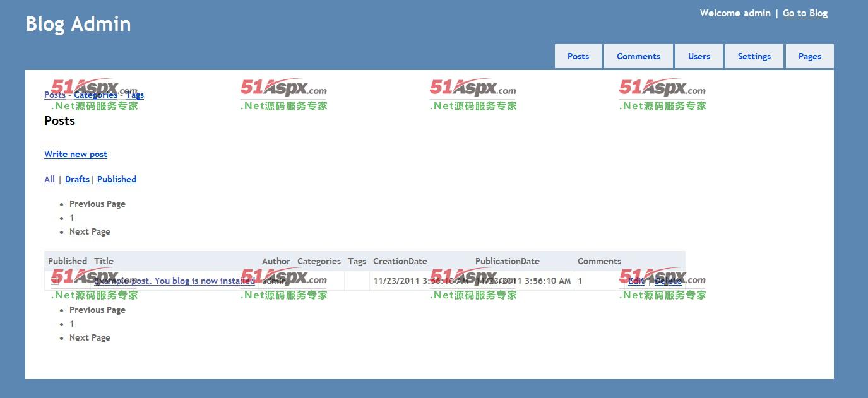Click the Tags column header
This screenshot has height=398, width=868.
[357, 261]
